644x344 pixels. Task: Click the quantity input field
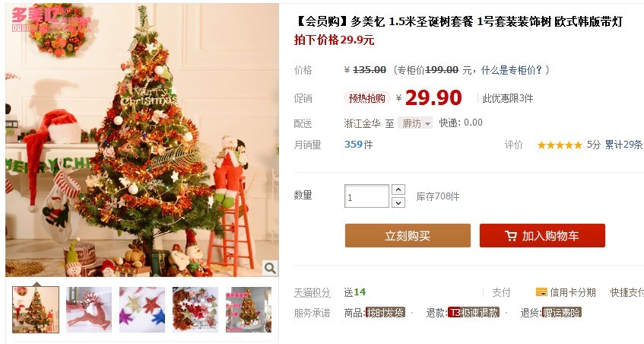point(366,196)
